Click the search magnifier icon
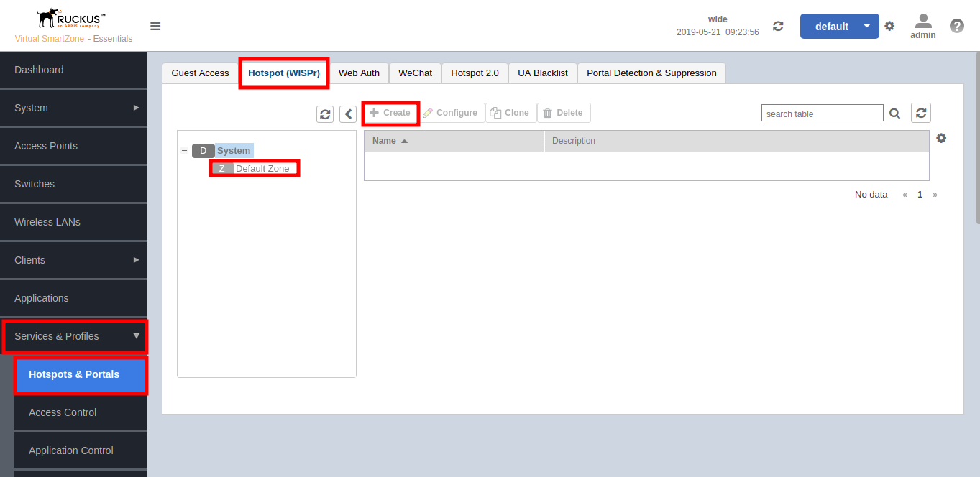980x477 pixels. [x=895, y=114]
